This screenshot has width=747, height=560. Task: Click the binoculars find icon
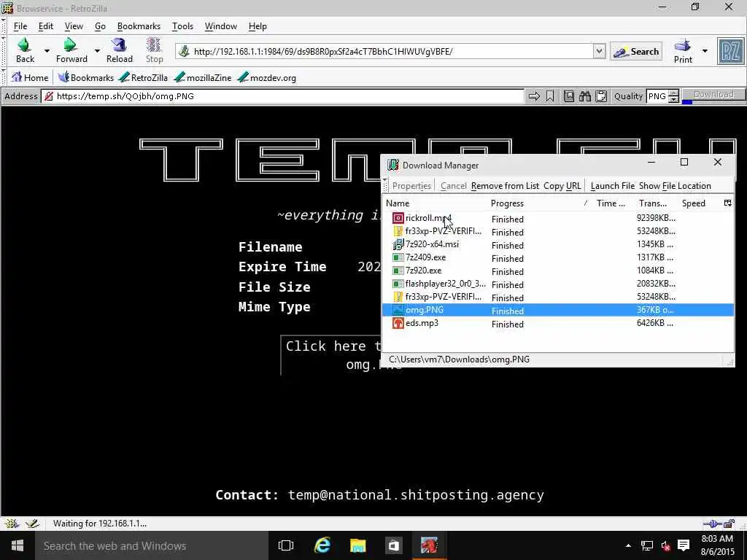pos(585,96)
